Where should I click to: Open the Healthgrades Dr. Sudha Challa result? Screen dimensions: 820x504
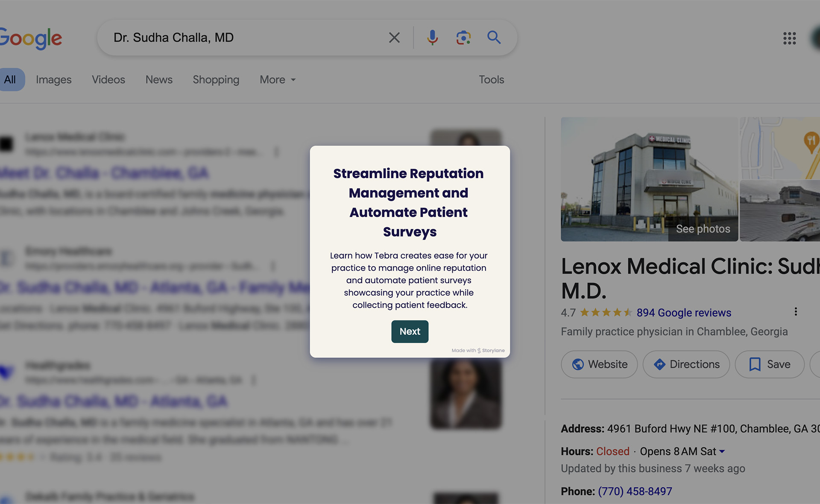[x=114, y=401]
